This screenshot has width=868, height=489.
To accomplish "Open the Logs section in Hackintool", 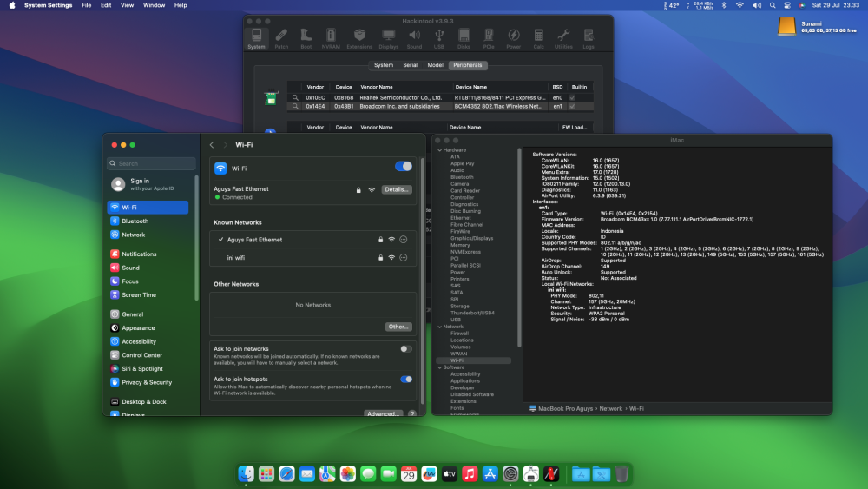I will click(x=589, y=39).
